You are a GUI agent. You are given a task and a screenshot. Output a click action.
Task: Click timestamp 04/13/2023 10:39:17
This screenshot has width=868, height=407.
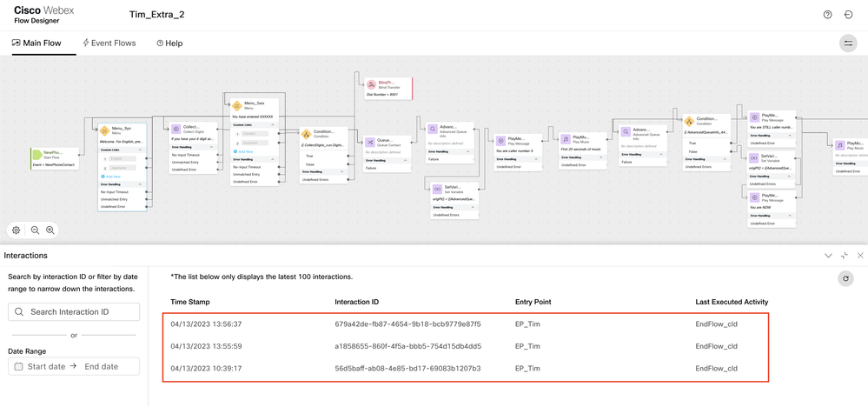click(x=207, y=368)
